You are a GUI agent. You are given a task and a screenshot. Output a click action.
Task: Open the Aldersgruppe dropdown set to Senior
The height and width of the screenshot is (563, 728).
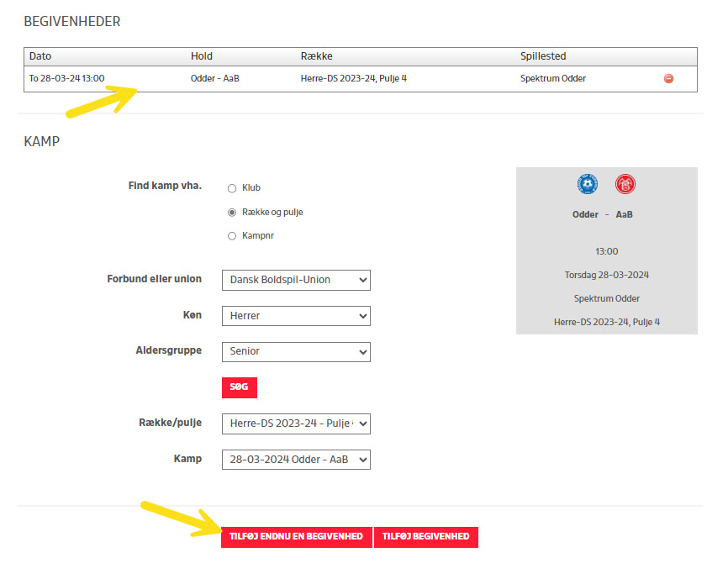tap(295, 351)
